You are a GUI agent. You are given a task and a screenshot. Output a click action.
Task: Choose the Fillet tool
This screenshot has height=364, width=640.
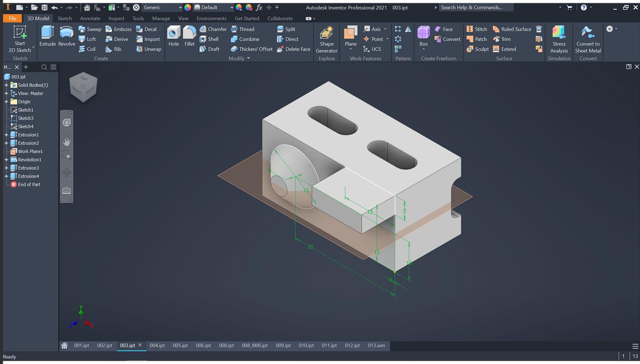[190, 36]
